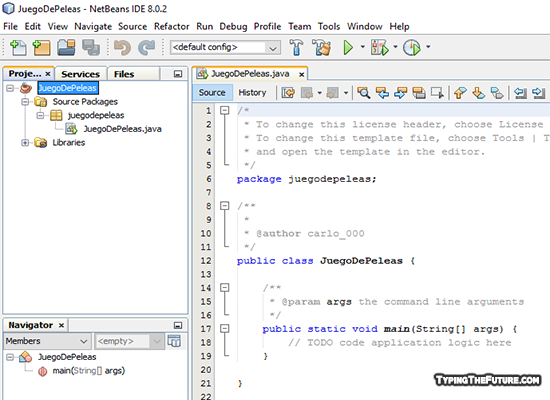This screenshot has height=400, width=550.
Task: Select JuegoDePeleas.java in project tree
Action: (x=122, y=129)
